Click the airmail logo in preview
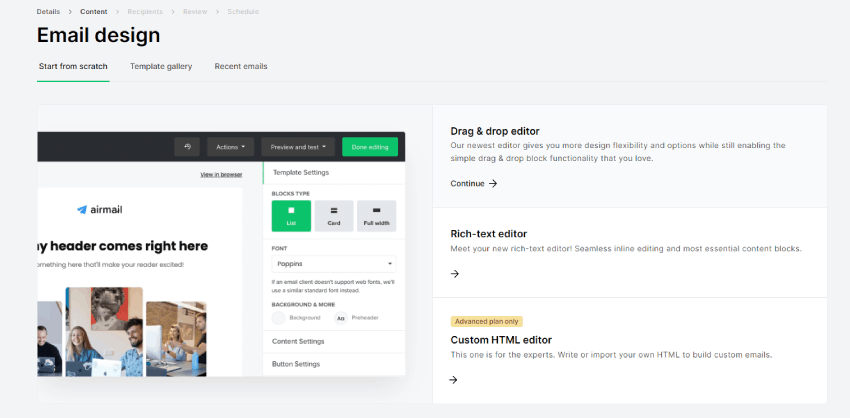 (100, 210)
